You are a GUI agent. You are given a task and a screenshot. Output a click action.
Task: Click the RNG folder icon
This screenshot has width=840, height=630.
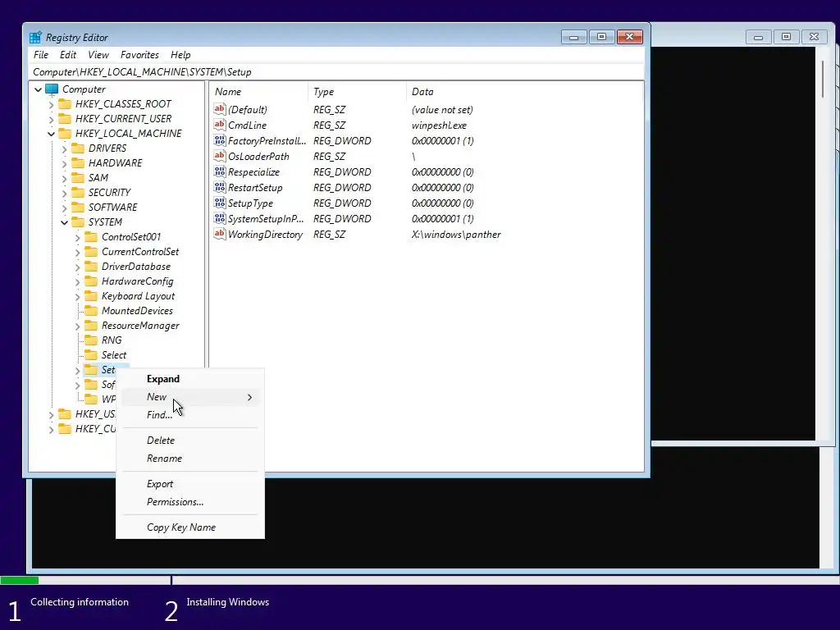coord(91,340)
